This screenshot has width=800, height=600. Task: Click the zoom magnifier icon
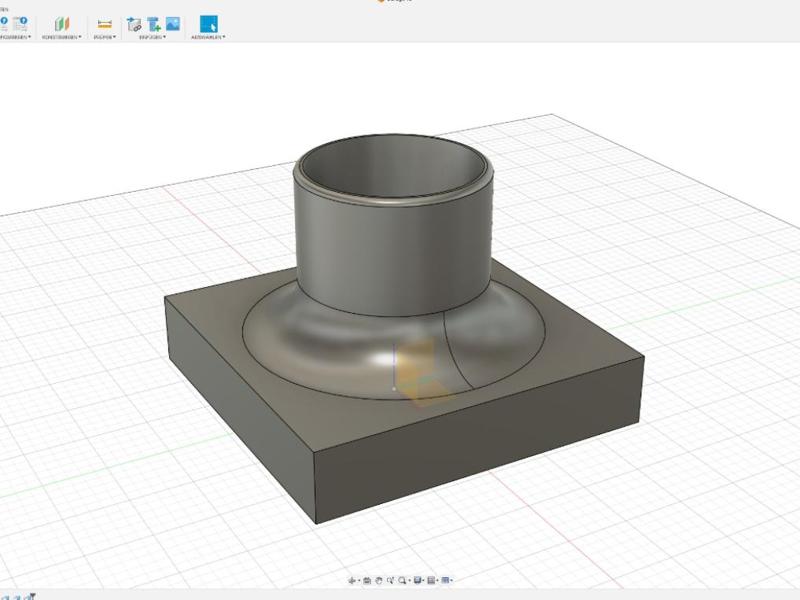(402, 580)
